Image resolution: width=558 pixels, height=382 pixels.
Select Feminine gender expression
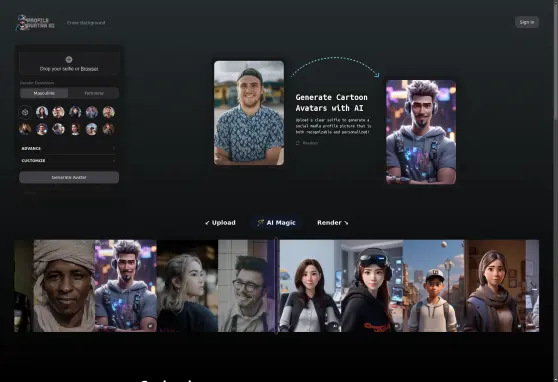pyautogui.click(x=94, y=93)
